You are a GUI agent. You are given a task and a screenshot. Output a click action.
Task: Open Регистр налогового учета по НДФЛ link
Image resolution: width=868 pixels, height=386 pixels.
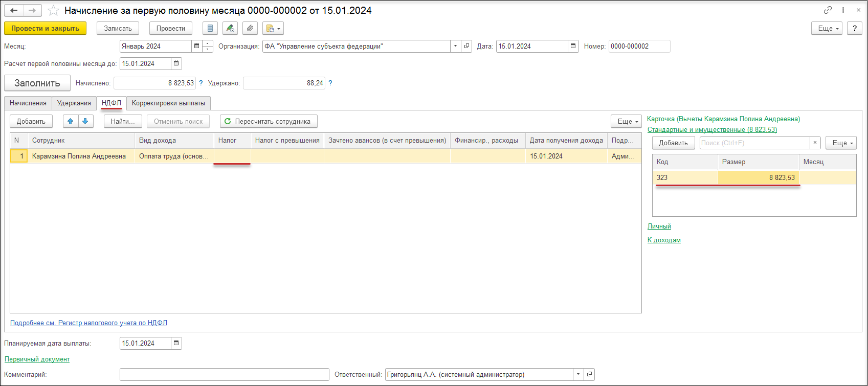pyautogui.click(x=88, y=323)
